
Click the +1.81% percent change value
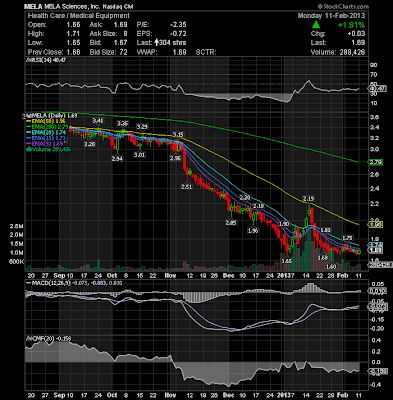click(x=351, y=25)
